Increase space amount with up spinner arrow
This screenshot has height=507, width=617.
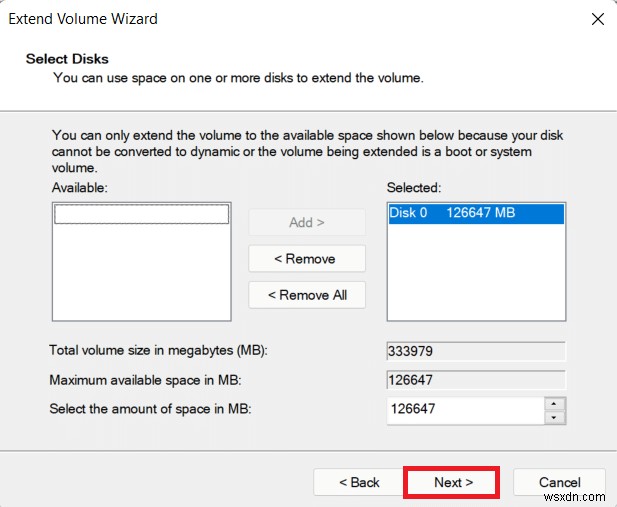[x=554, y=404]
